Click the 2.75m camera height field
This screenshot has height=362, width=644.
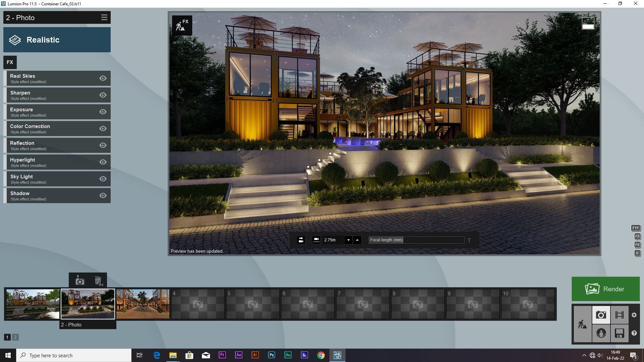click(x=332, y=240)
